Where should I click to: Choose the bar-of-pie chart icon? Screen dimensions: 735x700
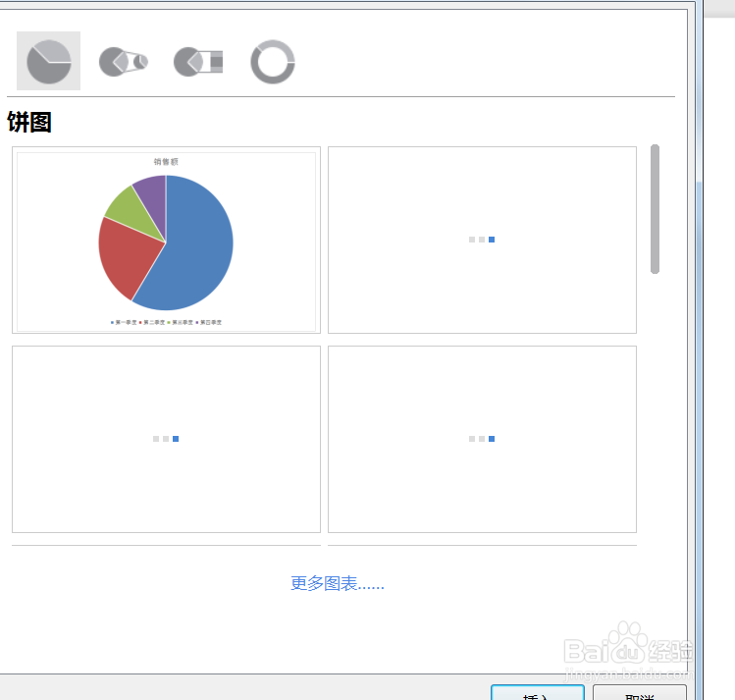coord(198,62)
